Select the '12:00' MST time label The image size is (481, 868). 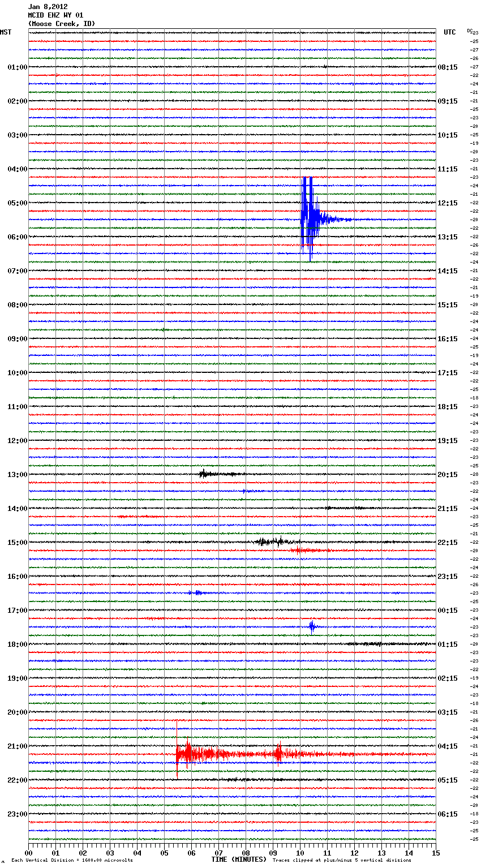pos(17,441)
